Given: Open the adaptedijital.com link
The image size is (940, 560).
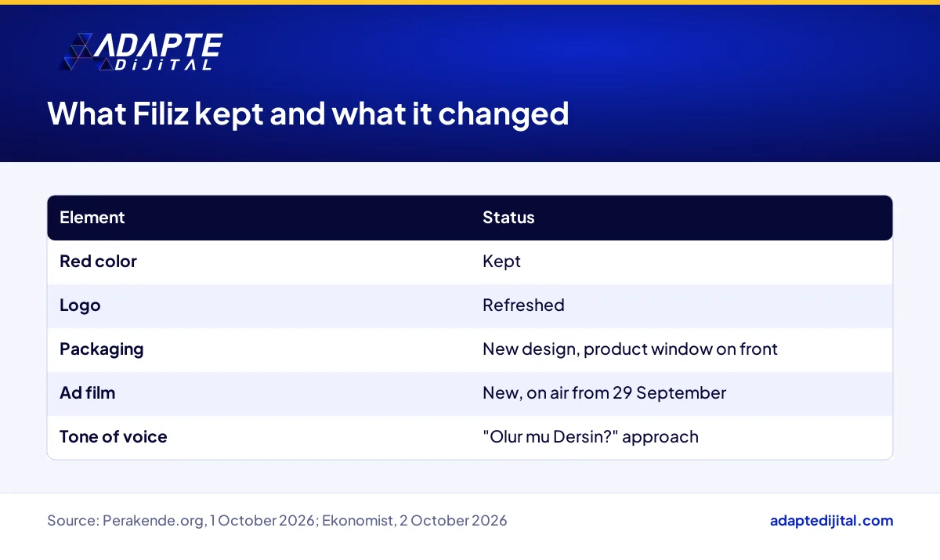Looking at the screenshot, I should pyautogui.click(x=831, y=521).
